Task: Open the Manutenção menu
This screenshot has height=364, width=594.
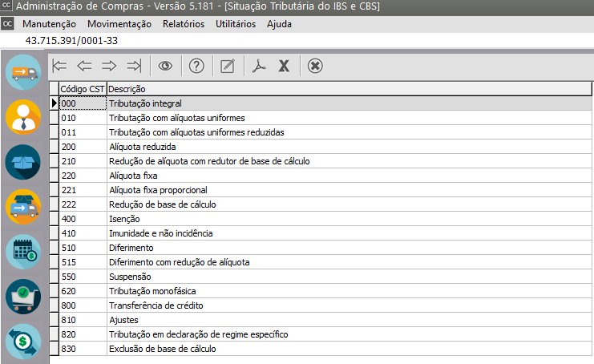Action: (49, 24)
